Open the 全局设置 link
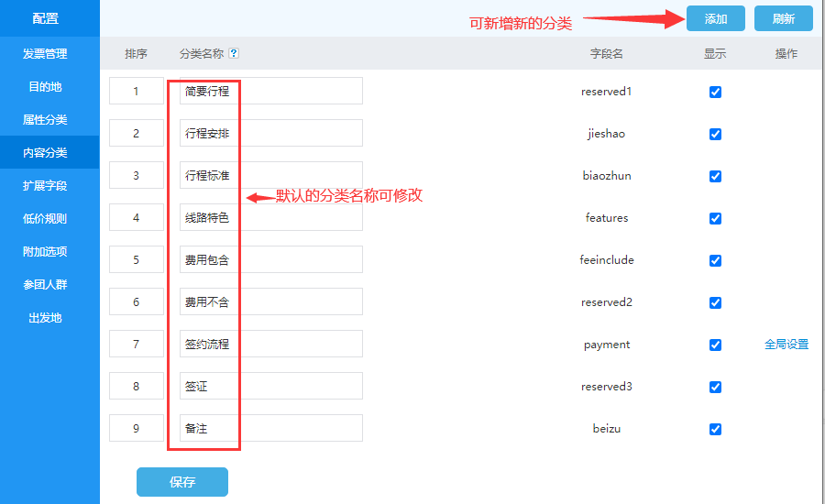The width and height of the screenshot is (825, 504). (786, 345)
